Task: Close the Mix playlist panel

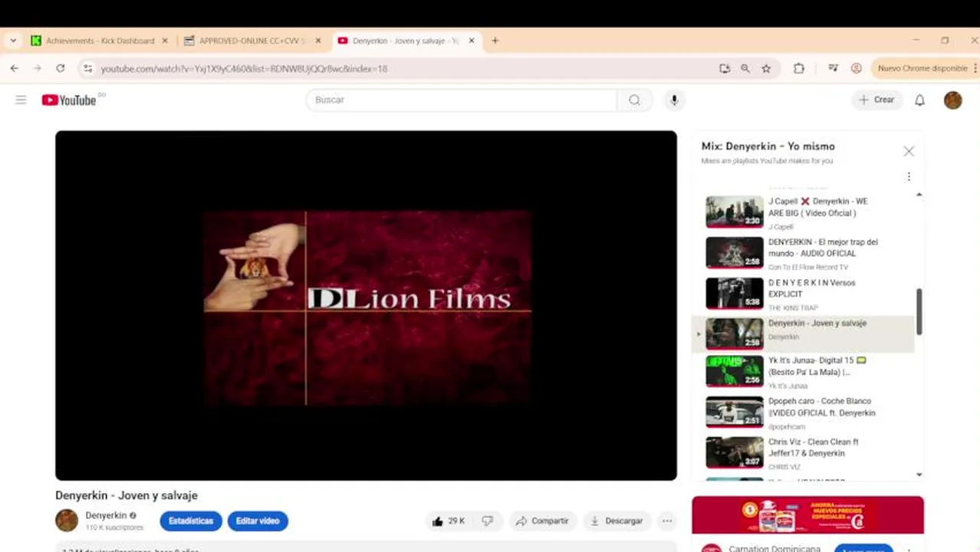Action: [x=909, y=151]
